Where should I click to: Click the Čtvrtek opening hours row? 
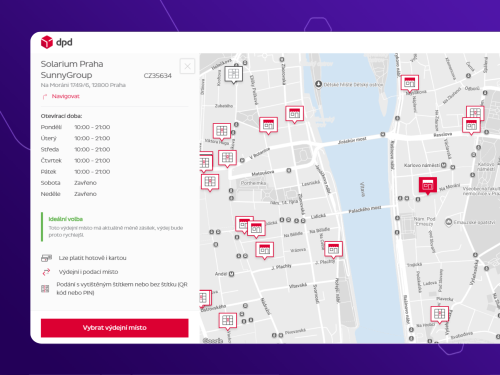point(75,161)
